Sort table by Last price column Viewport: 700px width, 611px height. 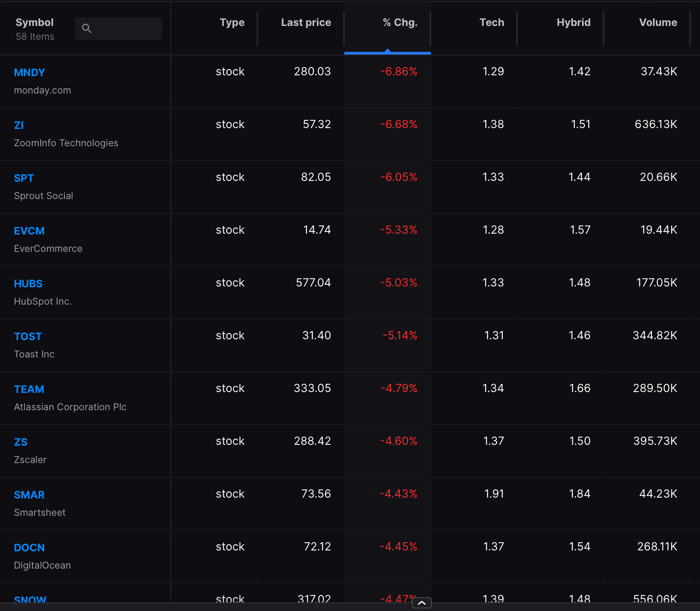306,23
